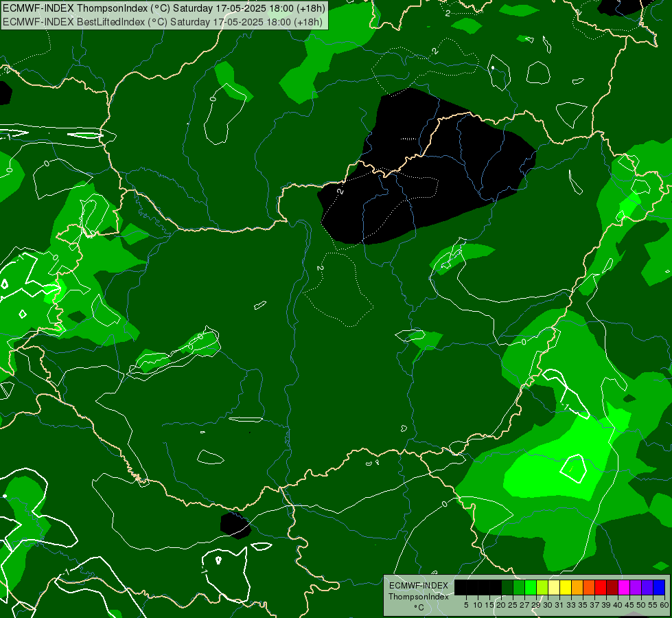Click the legend tick label 35
The height and width of the screenshot is (618, 672).
(x=583, y=605)
